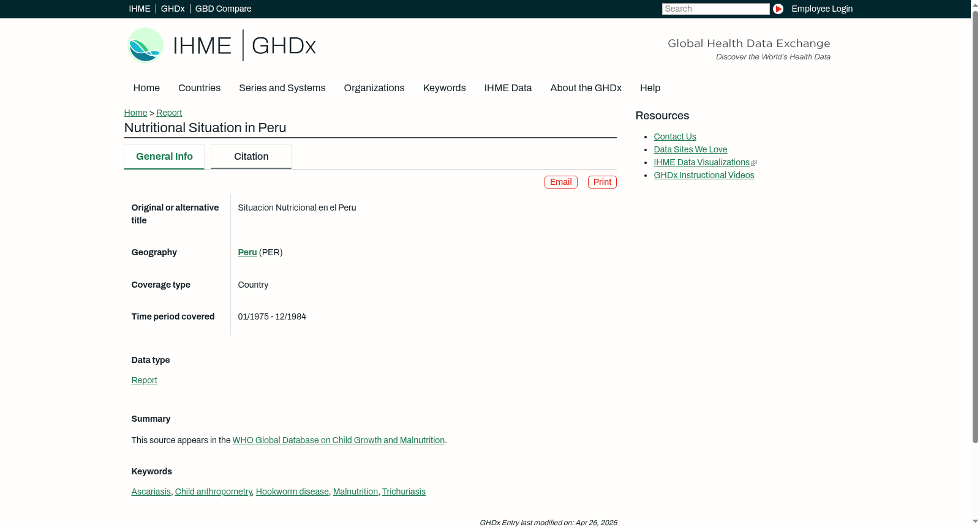Click the 'Global Health Data Exchange' tagline
980x527 pixels.
coord(748,43)
